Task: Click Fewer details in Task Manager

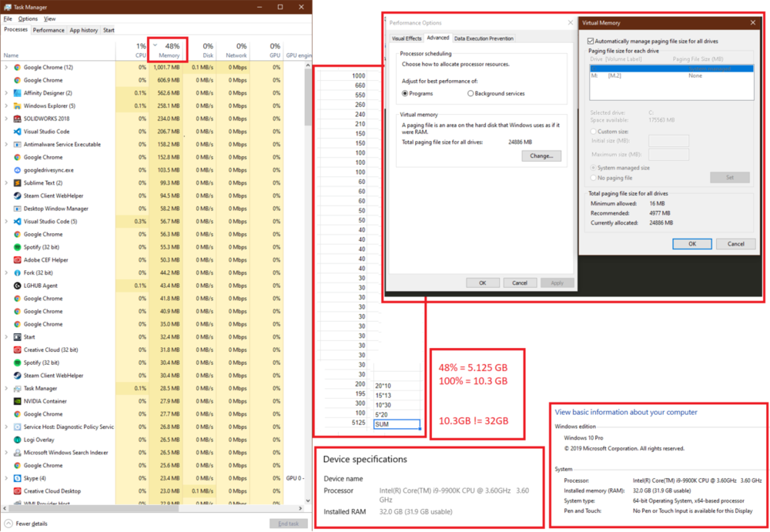Action: click(27, 524)
